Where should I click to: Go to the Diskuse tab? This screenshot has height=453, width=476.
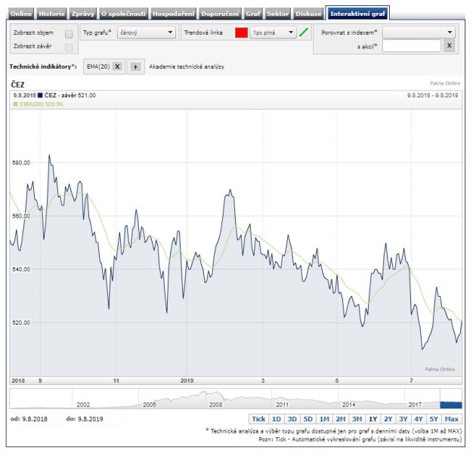308,14
